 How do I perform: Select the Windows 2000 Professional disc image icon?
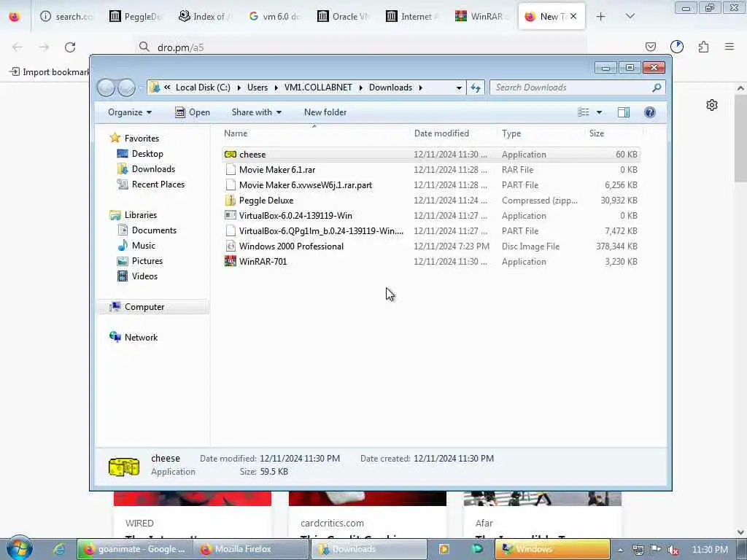[x=230, y=246]
